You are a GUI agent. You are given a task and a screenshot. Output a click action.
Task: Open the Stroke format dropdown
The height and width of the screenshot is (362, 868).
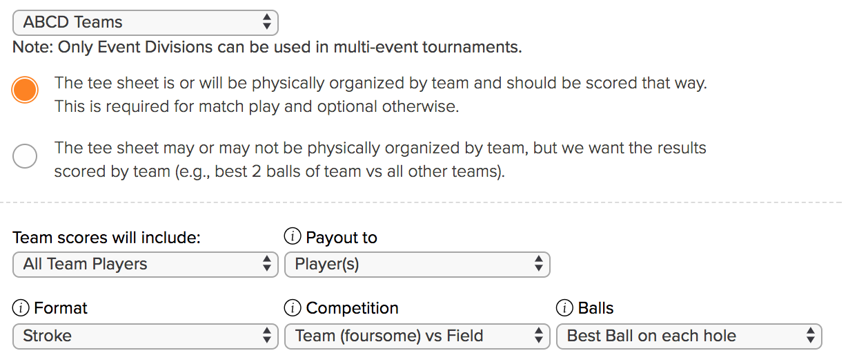pyautogui.click(x=146, y=336)
